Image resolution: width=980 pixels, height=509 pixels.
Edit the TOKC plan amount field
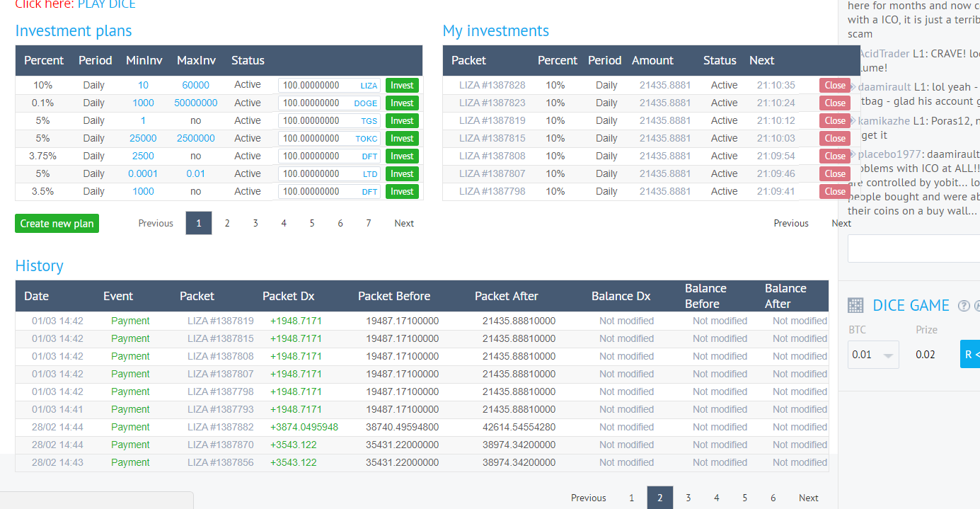click(x=329, y=138)
